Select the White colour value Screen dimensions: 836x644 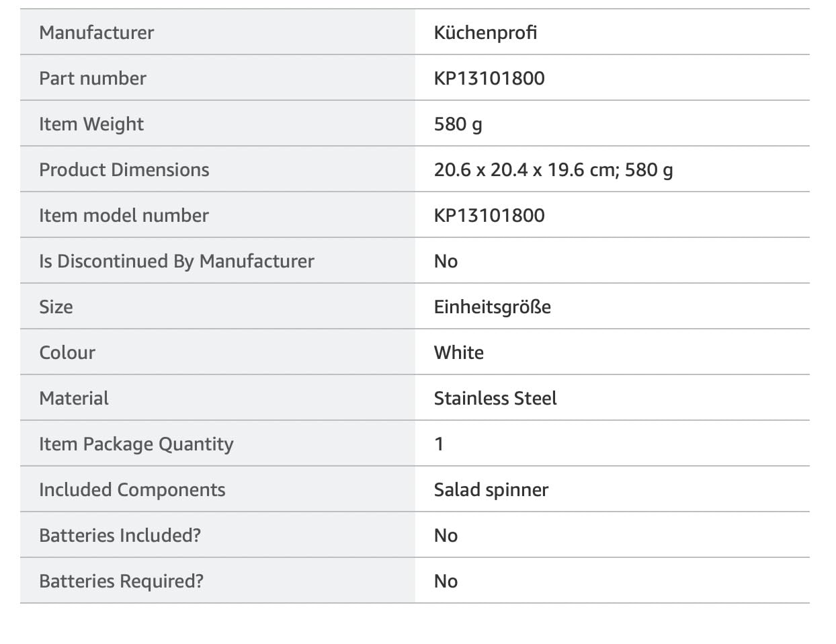[x=459, y=352]
